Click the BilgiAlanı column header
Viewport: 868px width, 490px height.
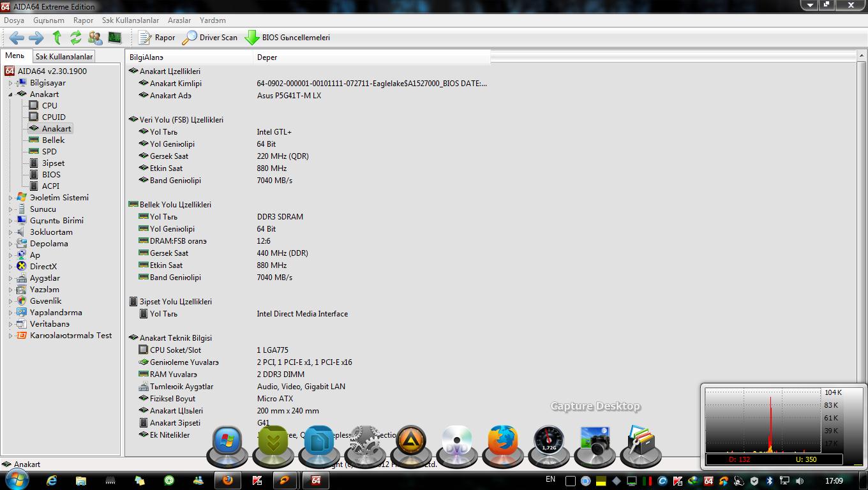[x=190, y=57]
